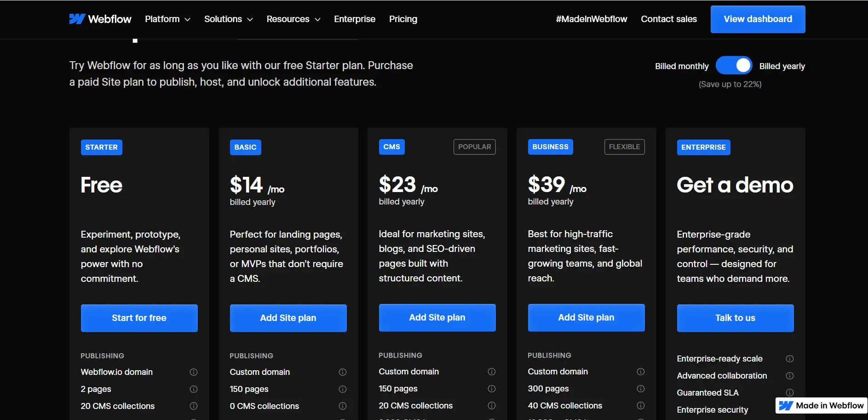Image resolution: width=868 pixels, height=420 pixels.
Task: Click the ENTERPRISE plan badge
Action: coord(704,147)
